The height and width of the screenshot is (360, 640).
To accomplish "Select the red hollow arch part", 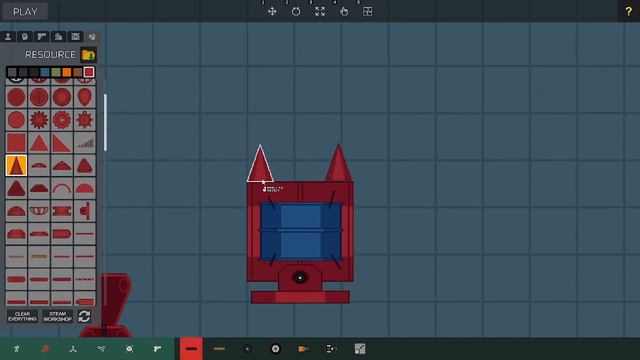I will (x=62, y=189).
